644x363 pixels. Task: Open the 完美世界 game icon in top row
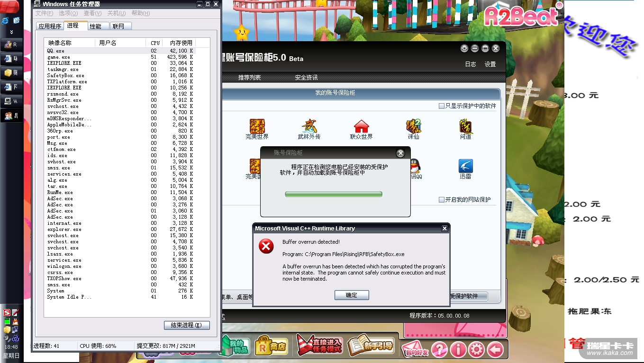[257, 127]
